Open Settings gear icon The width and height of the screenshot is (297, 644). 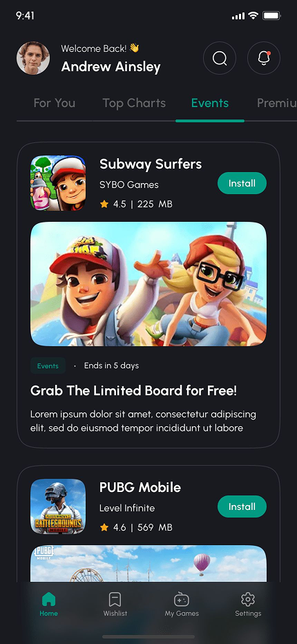[248, 605]
